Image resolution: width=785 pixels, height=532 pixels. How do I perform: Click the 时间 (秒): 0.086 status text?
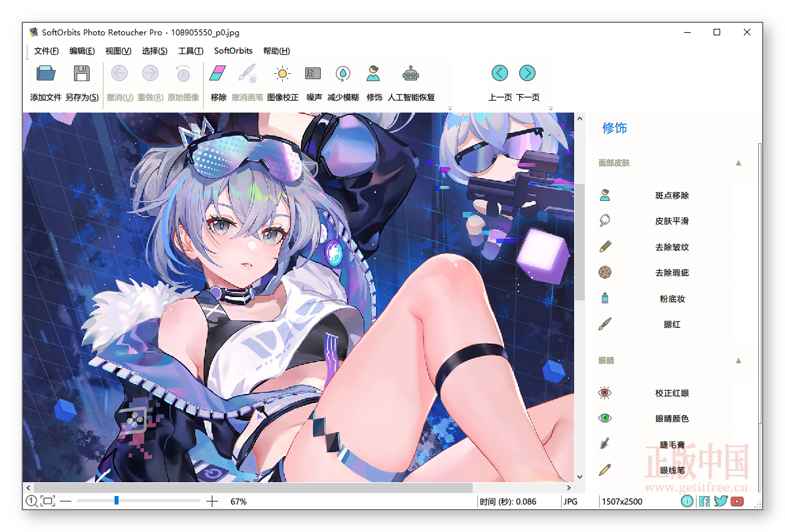[507, 501]
